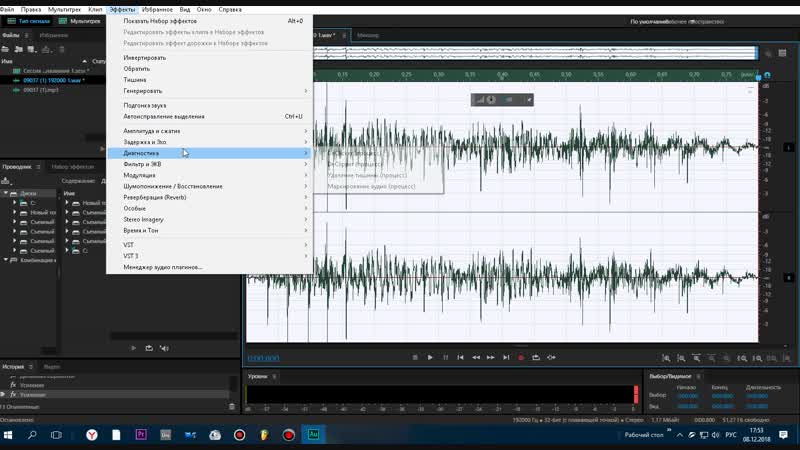
Task: Open the Файл menu
Action: [7, 9]
